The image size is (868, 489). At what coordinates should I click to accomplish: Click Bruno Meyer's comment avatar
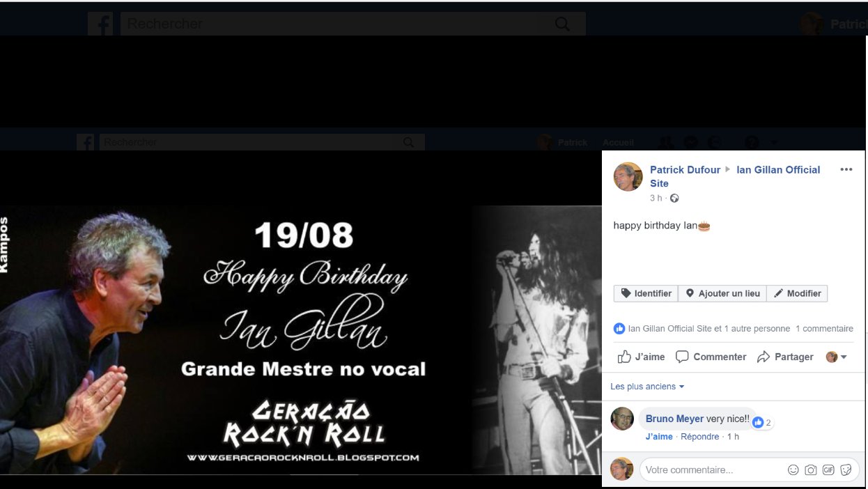click(622, 419)
